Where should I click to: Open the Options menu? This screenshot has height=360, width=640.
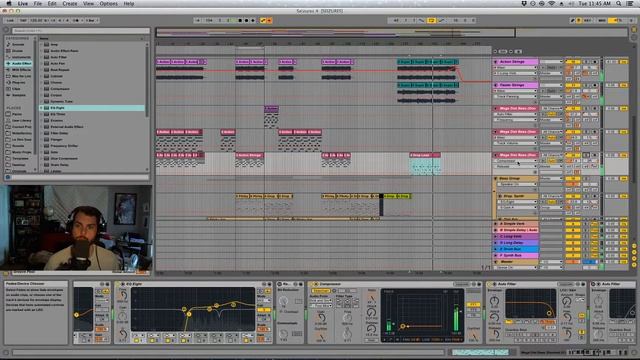tap(109, 4)
